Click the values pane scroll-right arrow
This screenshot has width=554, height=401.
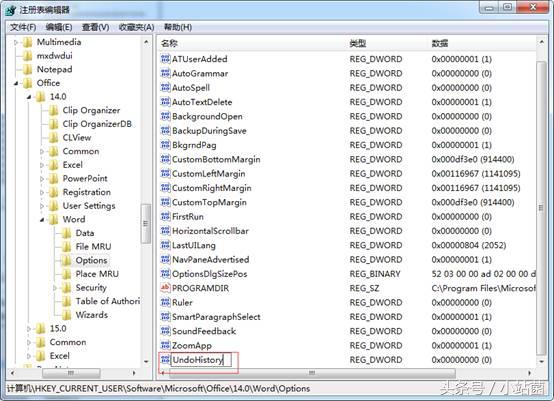(x=530, y=373)
